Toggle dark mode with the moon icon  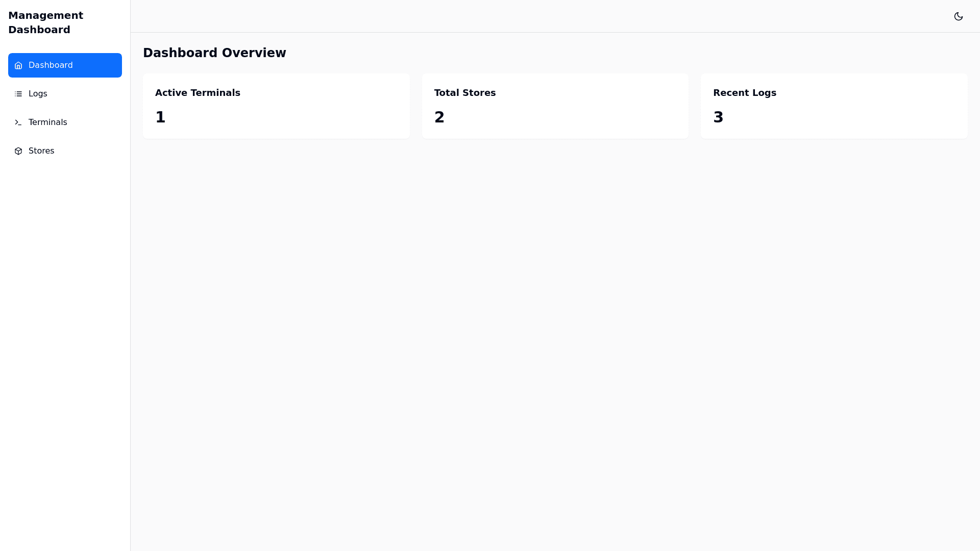pos(958,16)
